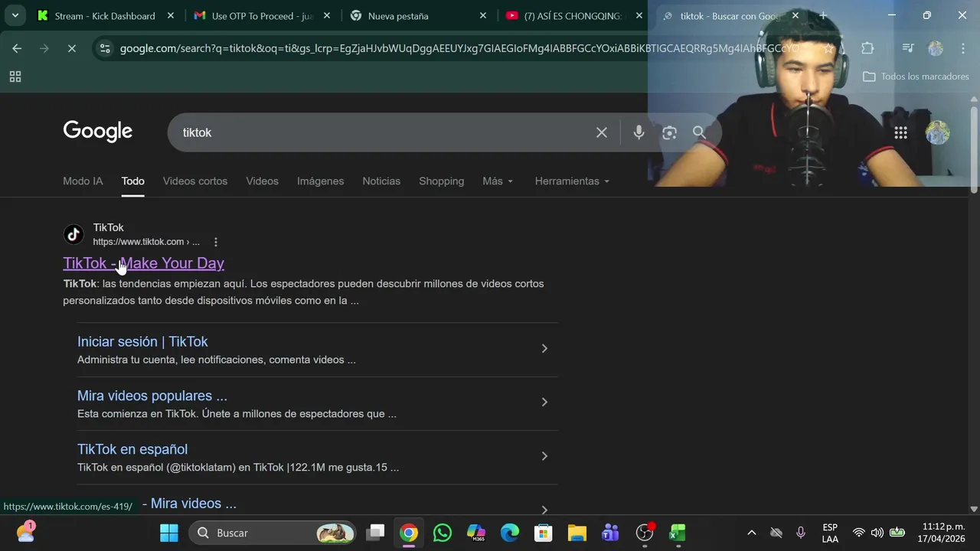This screenshot has width=980, height=551.
Task: Open Excel from the taskbar
Action: (x=678, y=533)
